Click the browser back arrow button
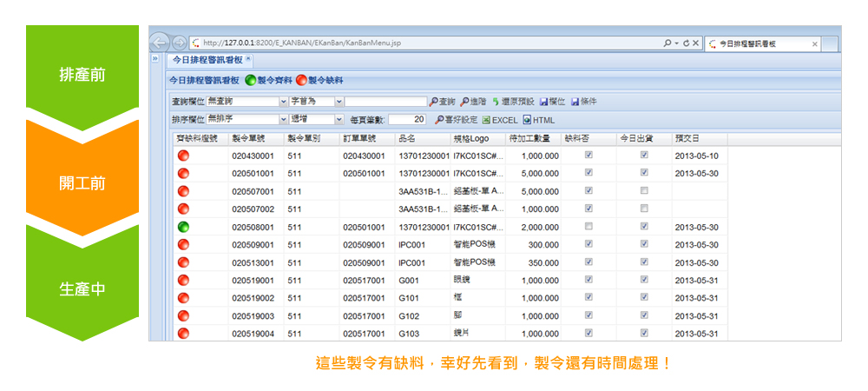The image size is (868, 391). click(161, 43)
